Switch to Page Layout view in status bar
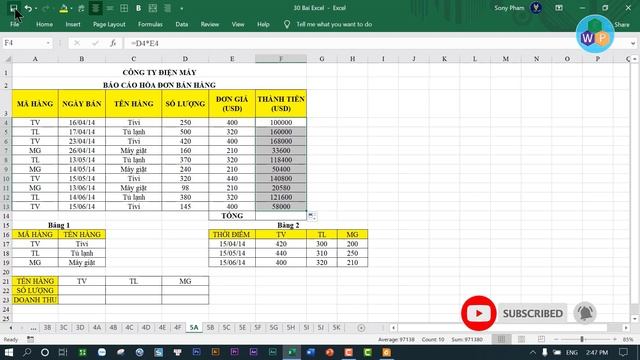Screen dimensions: 640x360 pyautogui.click(x=521, y=339)
